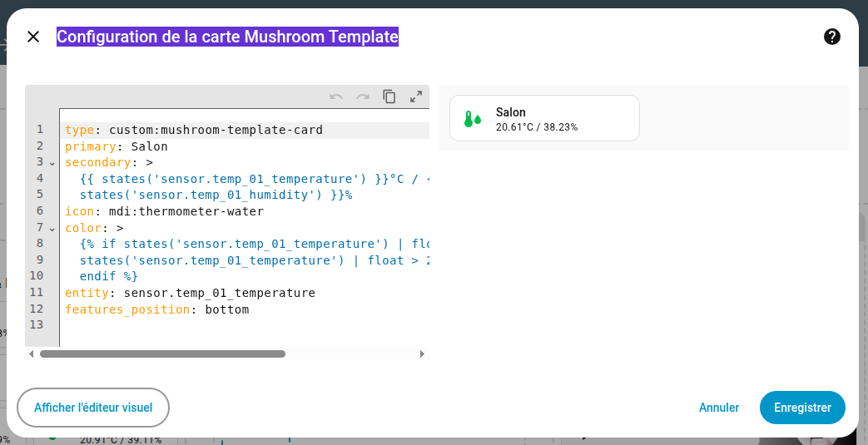868x445 pixels.
Task: Close the card configuration dialog
Action: point(33,37)
